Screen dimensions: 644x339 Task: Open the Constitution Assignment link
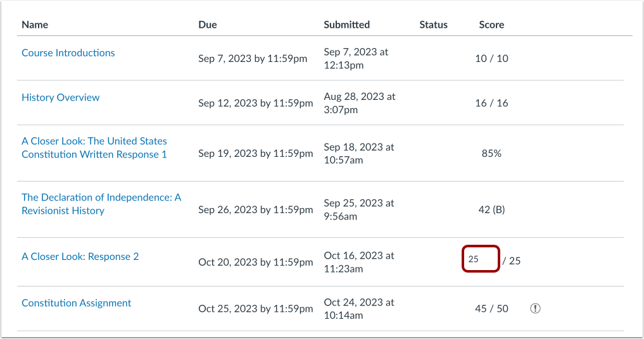pos(77,303)
